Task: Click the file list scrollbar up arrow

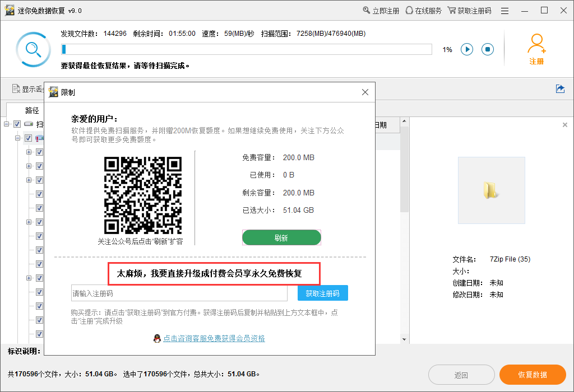Action: (404, 121)
